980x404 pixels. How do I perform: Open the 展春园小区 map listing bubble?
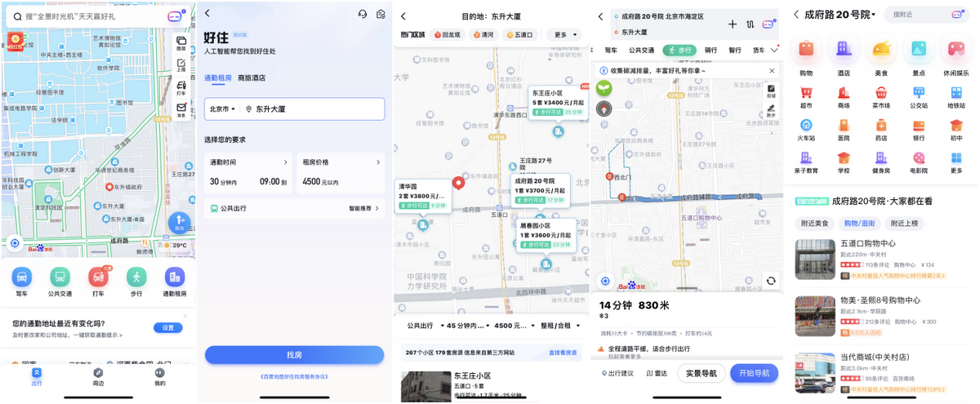(547, 235)
